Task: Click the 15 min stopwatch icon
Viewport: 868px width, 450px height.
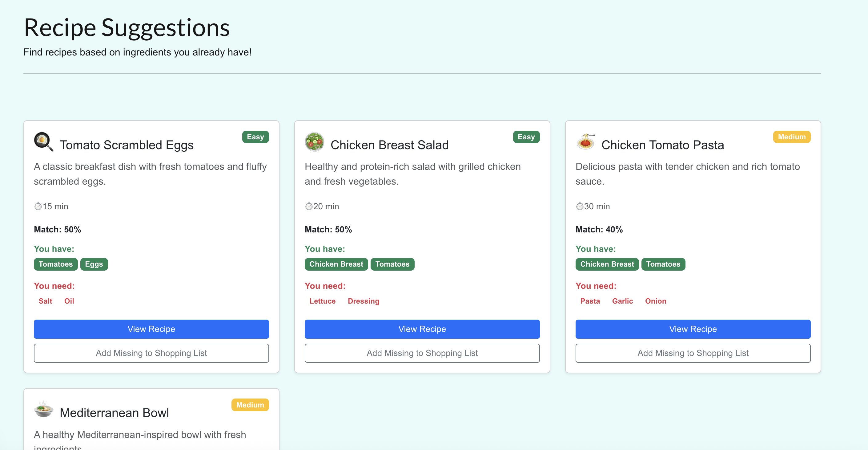Action: pos(38,206)
